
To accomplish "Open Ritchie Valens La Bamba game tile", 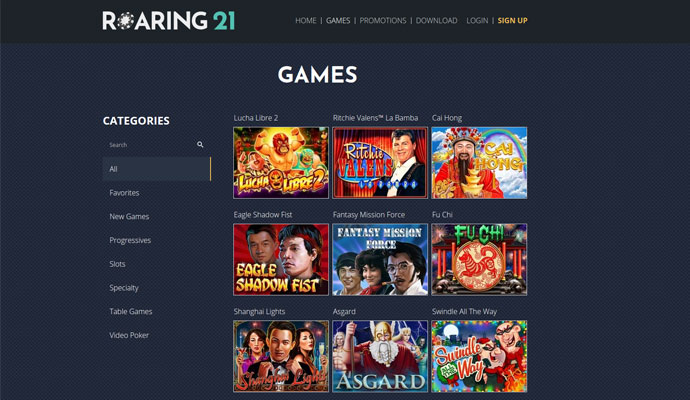I will click(380, 163).
